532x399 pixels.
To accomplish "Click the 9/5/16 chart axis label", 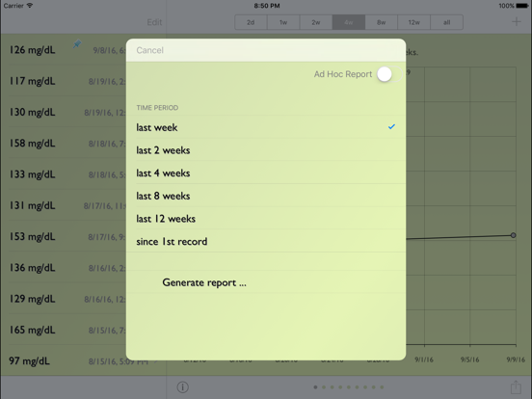I will (470, 359).
